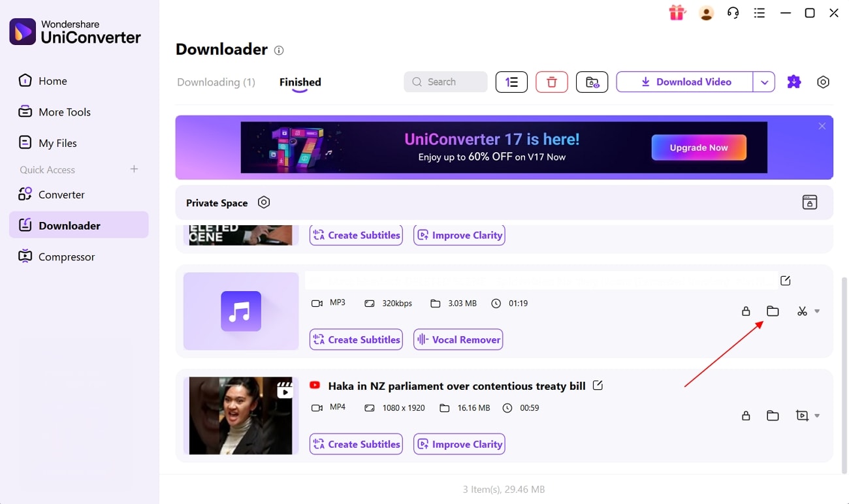Open the file folder for the Haka video
This screenshot has height=504, width=849.
[x=773, y=416]
